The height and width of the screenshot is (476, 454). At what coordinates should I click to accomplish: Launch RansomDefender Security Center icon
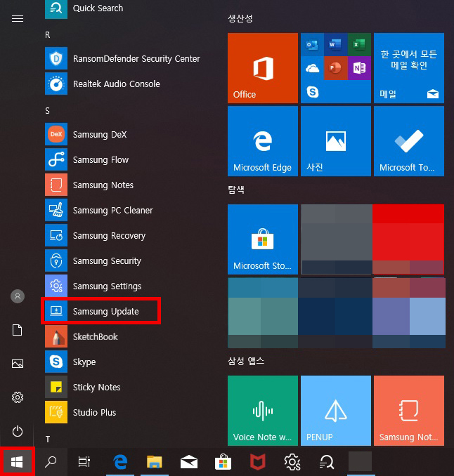click(x=56, y=58)
